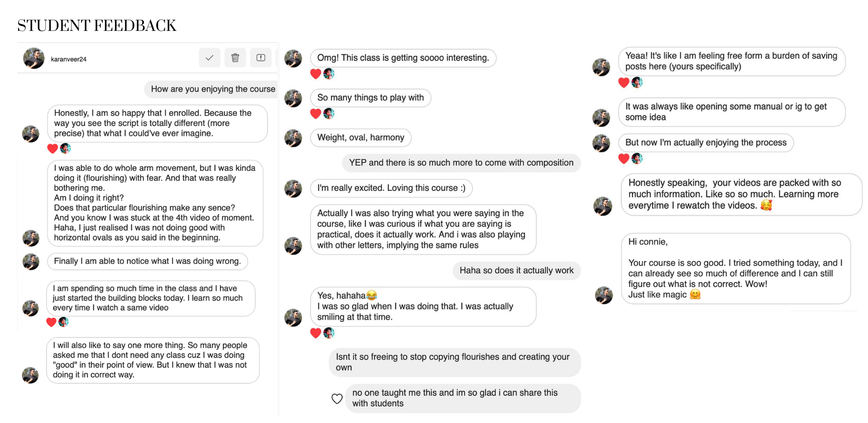Click red heart under 'Yeaa! It's like' message
868x423 pixels.
tap(624, 82)
